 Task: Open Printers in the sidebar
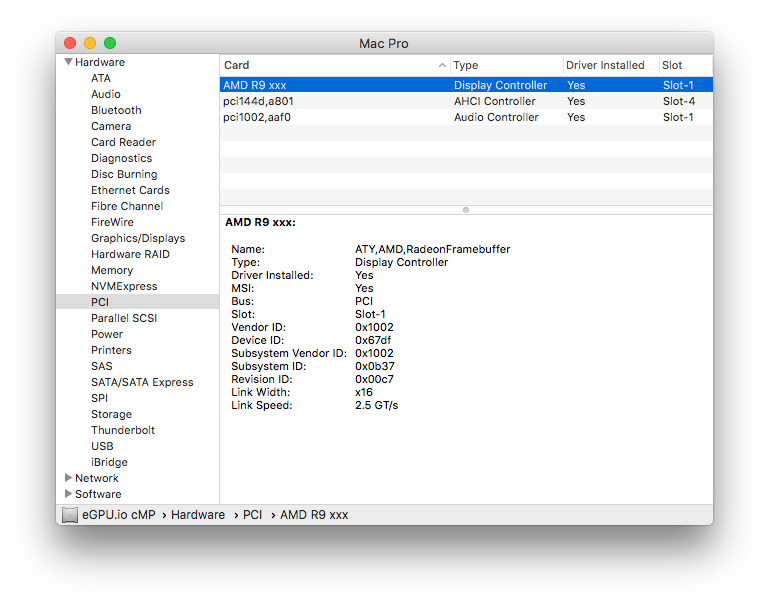(x=111, y=350)
